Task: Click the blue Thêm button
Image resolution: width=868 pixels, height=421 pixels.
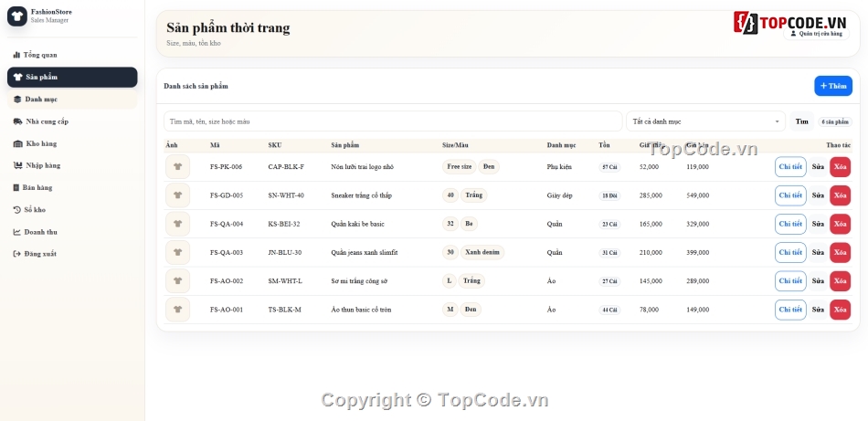Action: (x=832, y=86)
